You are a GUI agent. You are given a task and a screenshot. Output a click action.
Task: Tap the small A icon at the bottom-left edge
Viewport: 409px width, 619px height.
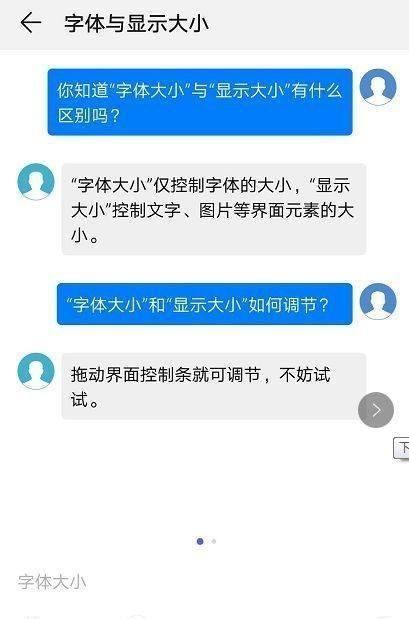34,617
